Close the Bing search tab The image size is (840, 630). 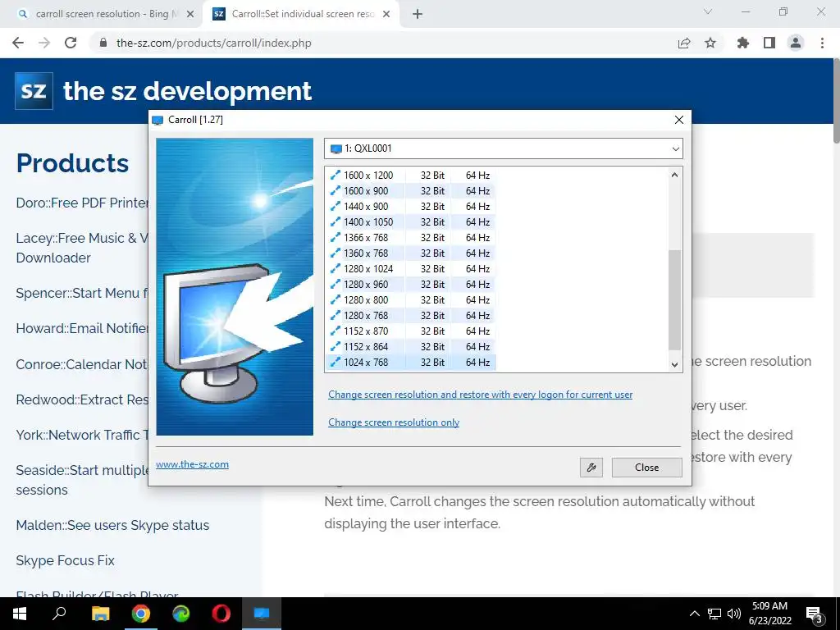tap(190, 15)
